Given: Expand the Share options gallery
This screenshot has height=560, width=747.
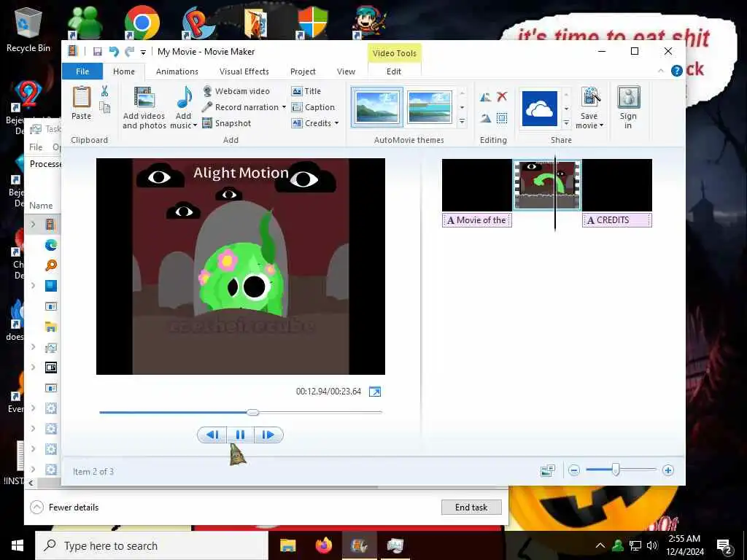Looking at the screenshot, I should (566, 122).
